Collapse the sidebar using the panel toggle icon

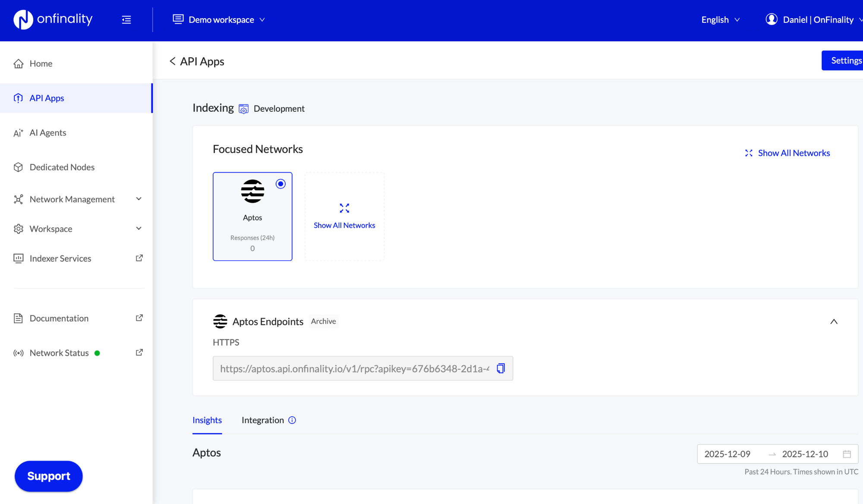tap(126, 19)
